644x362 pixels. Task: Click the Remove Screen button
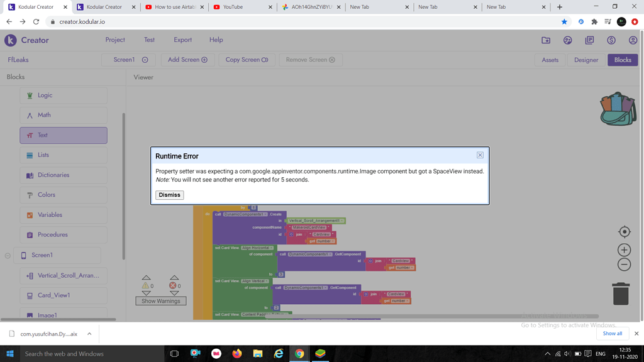311,60
